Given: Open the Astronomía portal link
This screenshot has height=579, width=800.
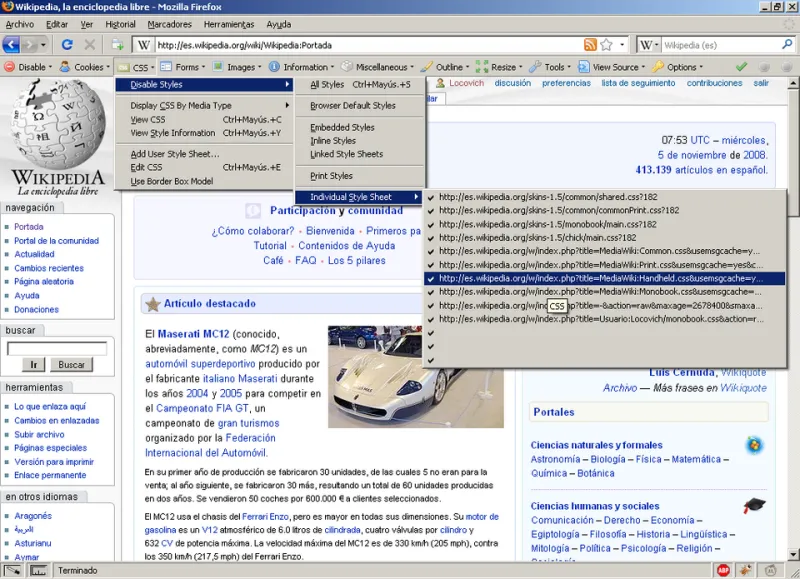Looking at the screenshot, I should pyautogui.click(x=556, y=459).
